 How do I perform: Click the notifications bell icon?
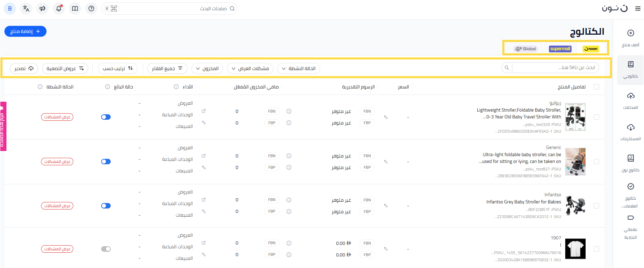tap(59, 9)
